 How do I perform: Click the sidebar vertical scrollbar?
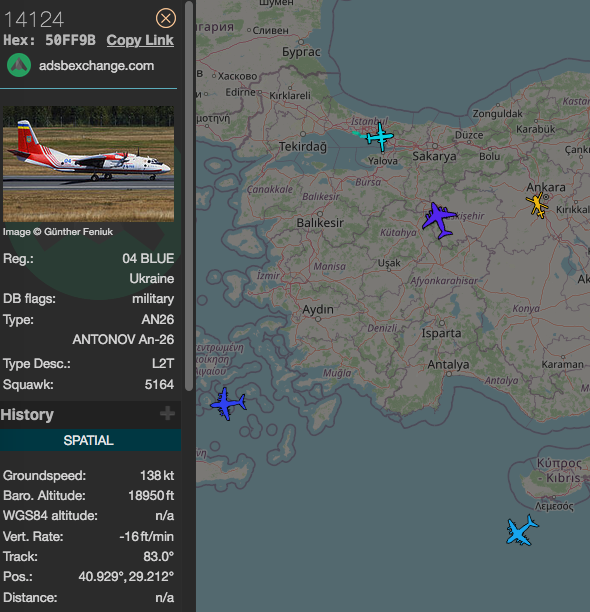[189, 195]
